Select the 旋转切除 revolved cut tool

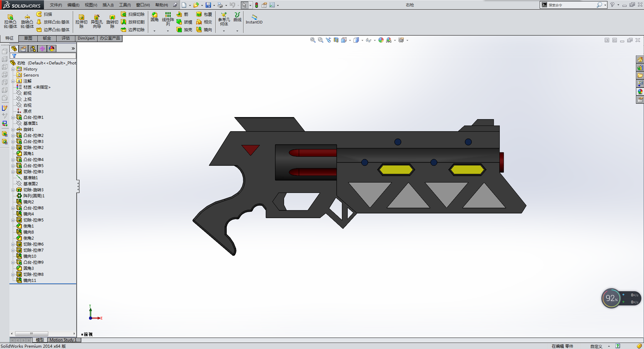click(112, 21)
